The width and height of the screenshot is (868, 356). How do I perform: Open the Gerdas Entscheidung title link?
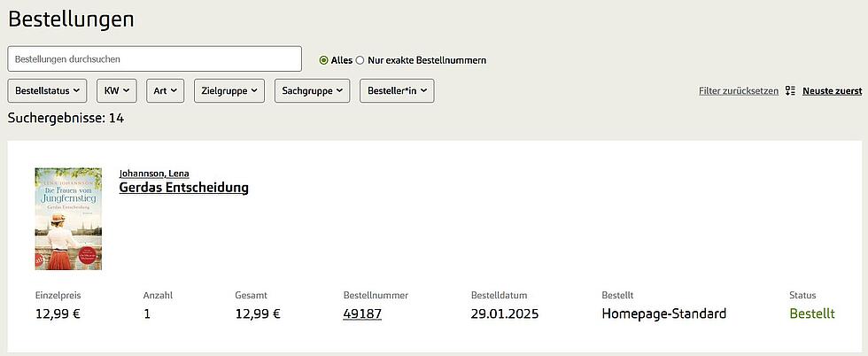tap(183, 188)
